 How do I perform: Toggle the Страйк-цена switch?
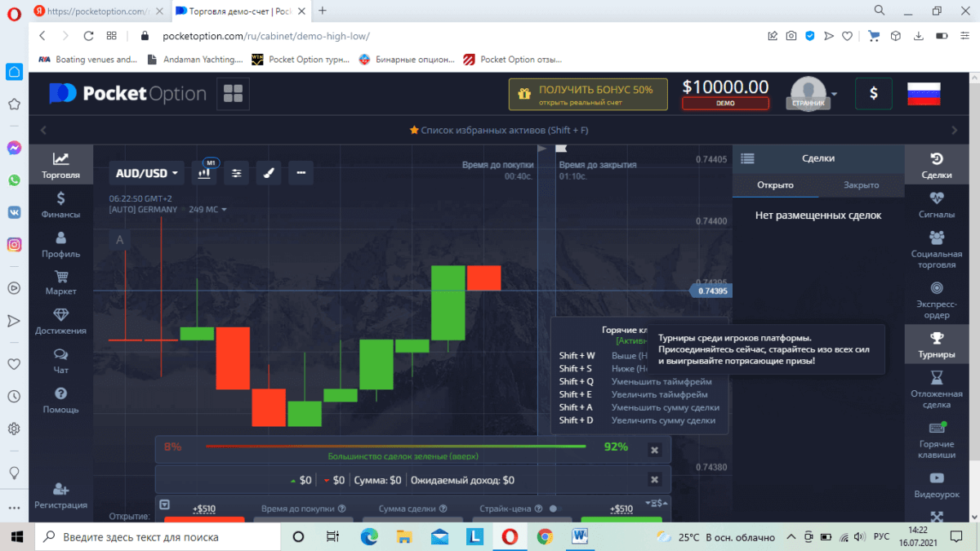(555, 509)
